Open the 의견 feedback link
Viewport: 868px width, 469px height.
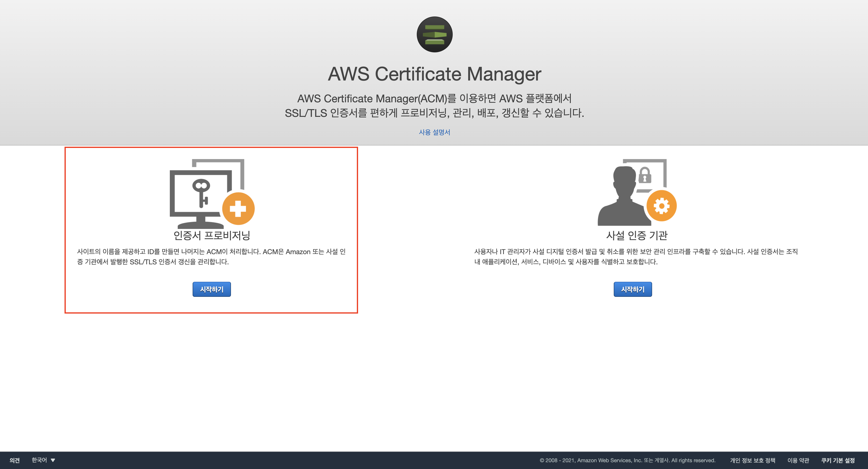pos(15,460)
